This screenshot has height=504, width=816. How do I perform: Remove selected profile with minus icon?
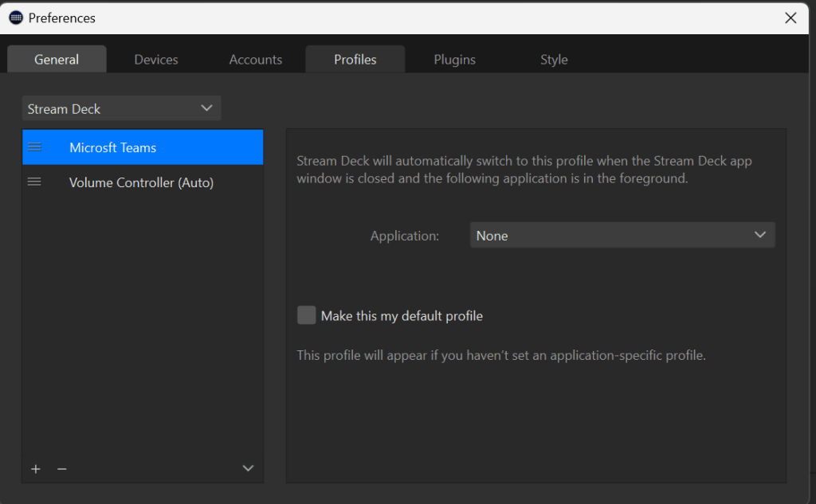pyautogui.click(x=62, y=469)
